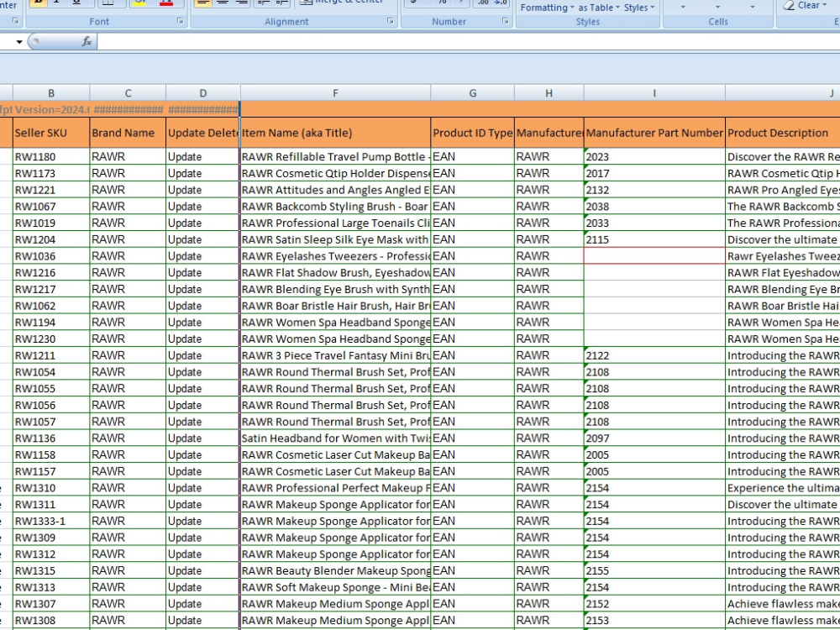The height and width of the screenshot is (630, 840).
Task: Select the Seller SKU header cell
Action: tap(51, 133)
